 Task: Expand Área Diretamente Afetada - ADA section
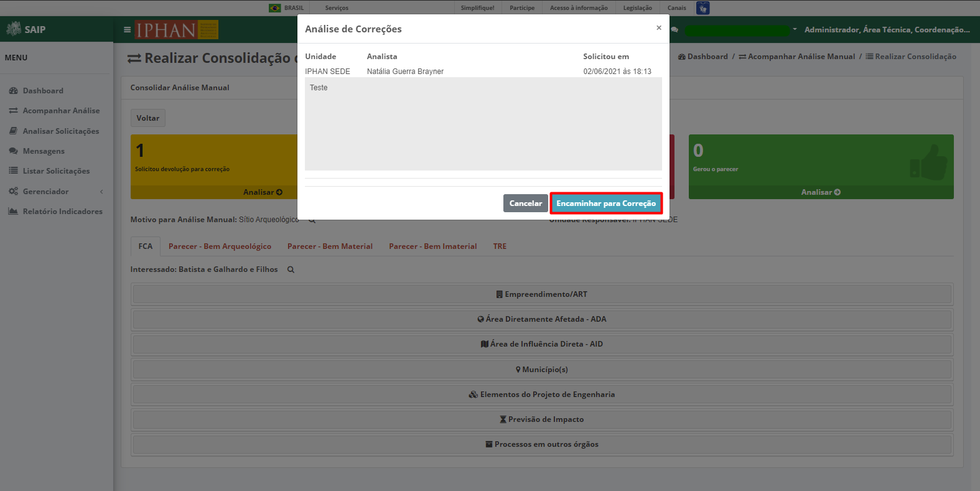pos(542,319)
